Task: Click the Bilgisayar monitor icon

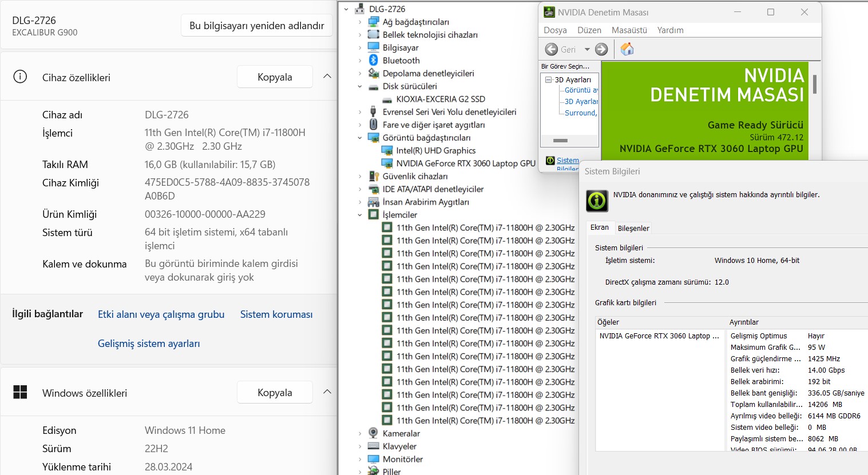Action: (374, 47)
